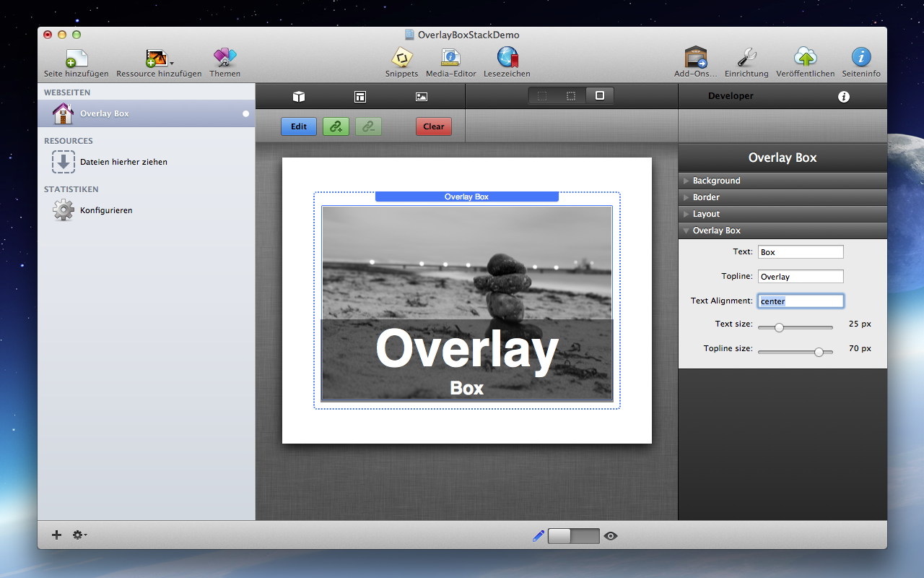Open the Einrichtung setup icon

point(746,58)
